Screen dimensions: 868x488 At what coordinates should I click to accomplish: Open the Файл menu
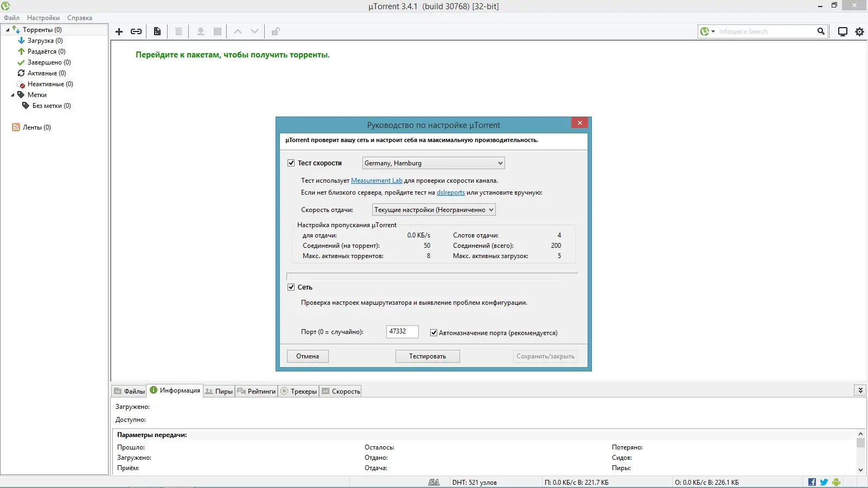[x=11, y=18]
